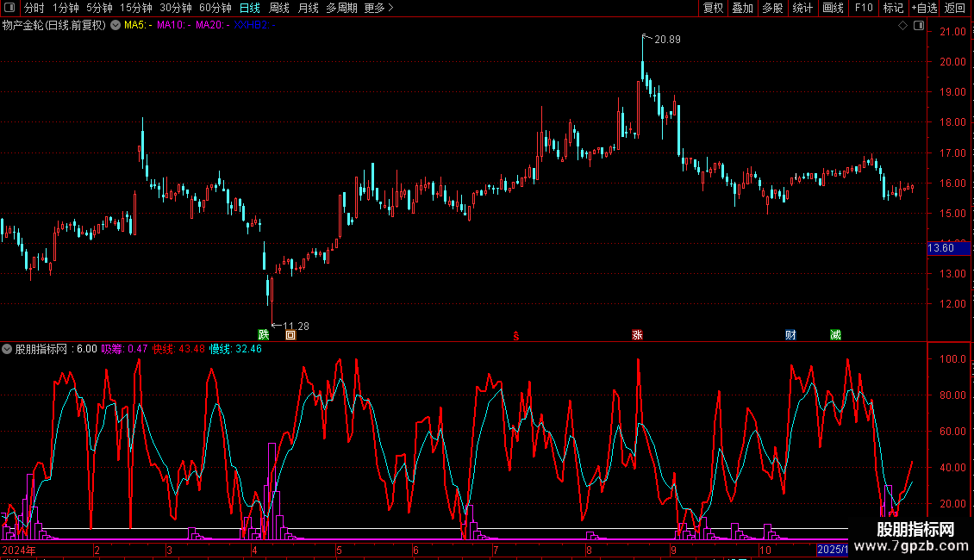This screenshot has height=560, width=974.
Task: Click the 吸筹: 0.47 value label
Action: tap(124, 349)
